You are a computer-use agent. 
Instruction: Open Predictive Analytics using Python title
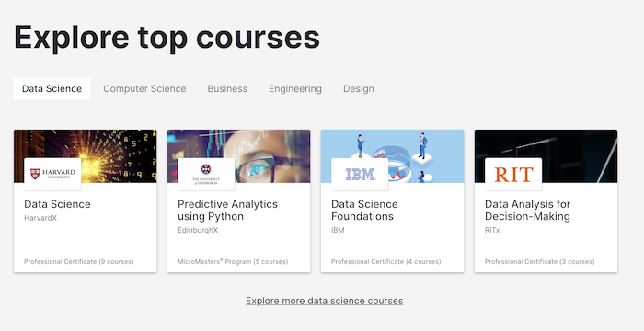227,211
